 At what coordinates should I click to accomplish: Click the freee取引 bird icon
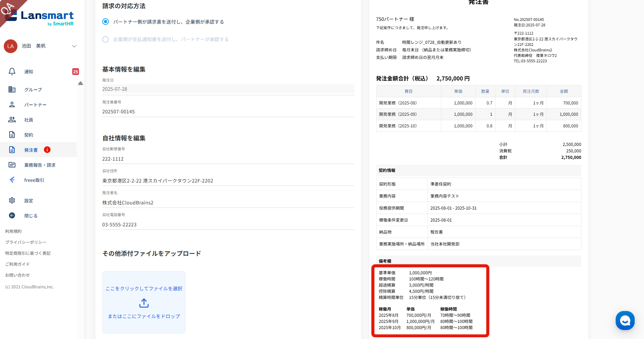point(12,180)
